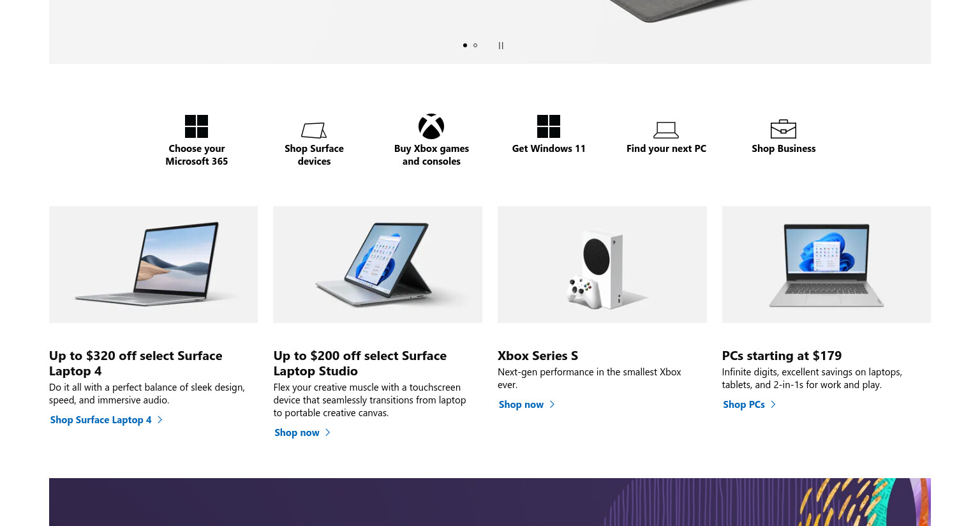
Task: Choose the laptop icon above Find your next PC
Action: 666,130
